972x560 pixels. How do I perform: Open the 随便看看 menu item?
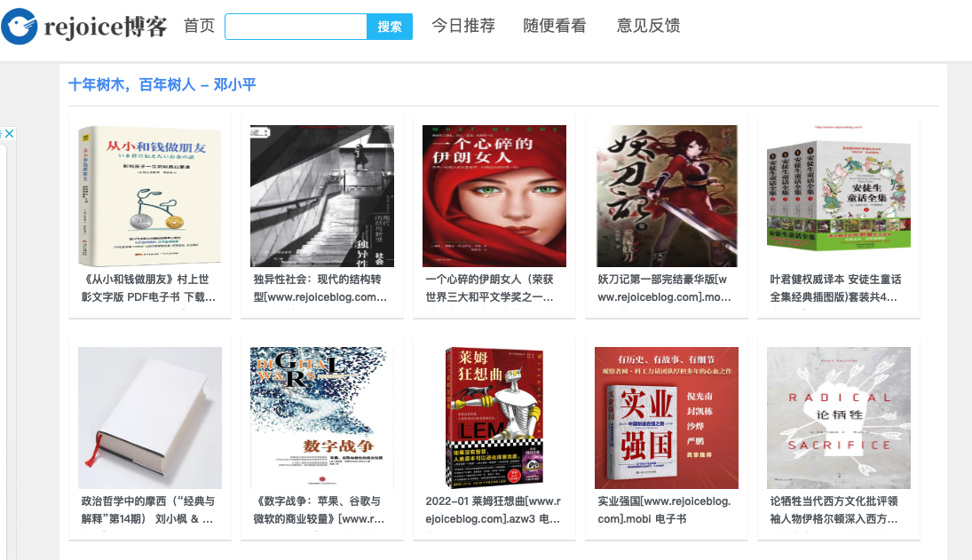[x=555, y=26]
